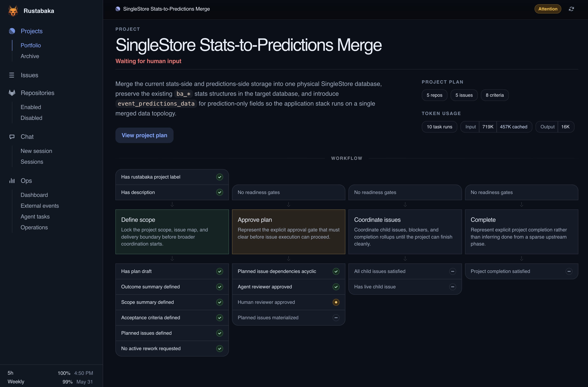The image size is (588, 387).
Task: Open Operations page
Action: (34, 227)
